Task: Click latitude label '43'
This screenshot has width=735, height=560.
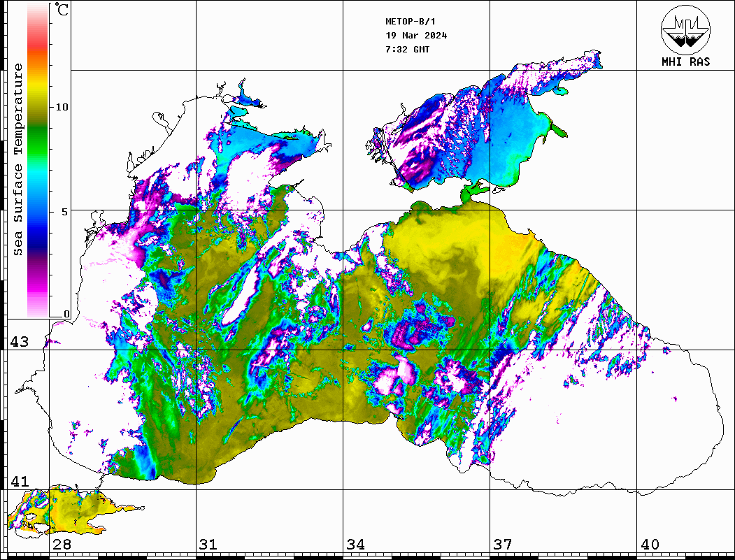Action: [x=20, y=342]
